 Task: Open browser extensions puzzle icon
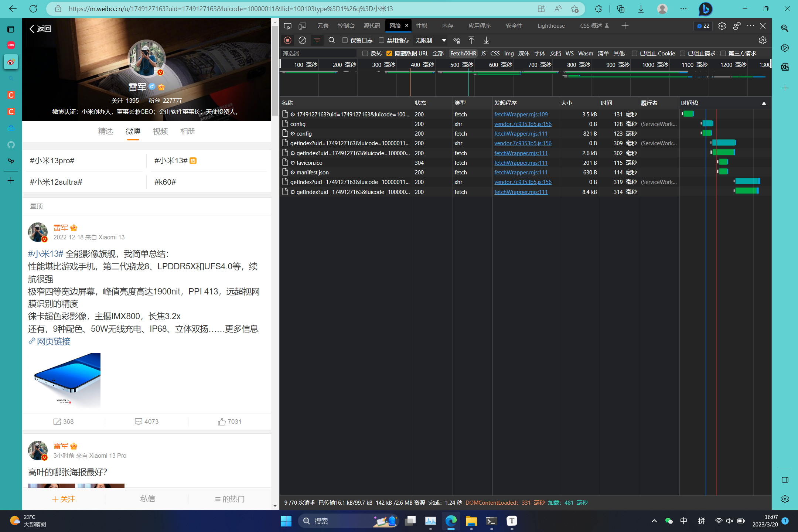[598, 9]
